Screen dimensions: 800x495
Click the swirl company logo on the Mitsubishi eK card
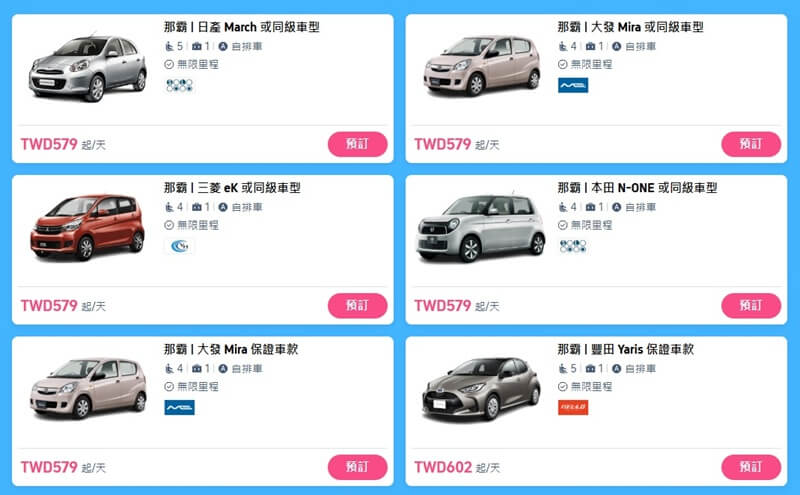(x=179, y=246)
